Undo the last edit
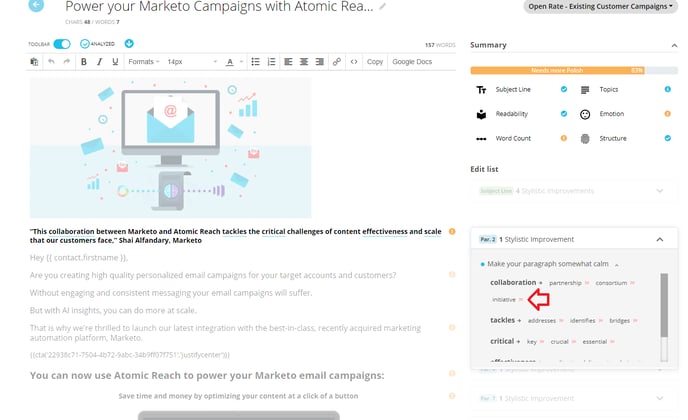 coord(51,61)
